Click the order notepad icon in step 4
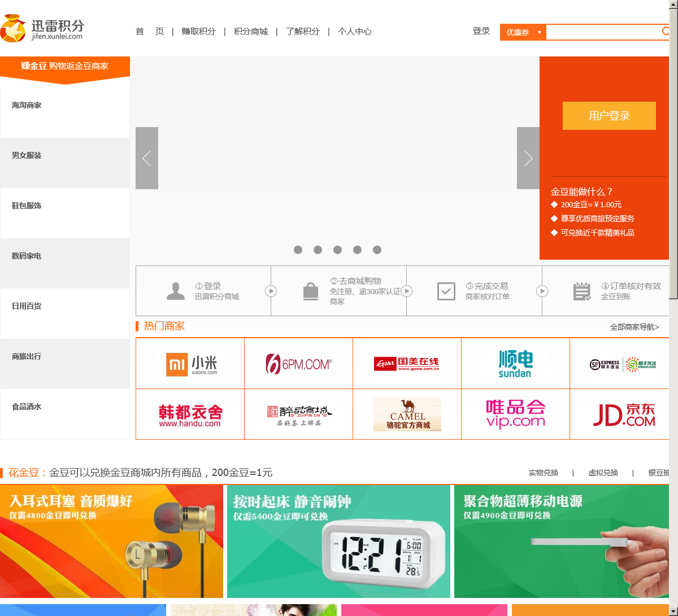This screenshot has height=616, width=678. click(x=582, y=291)
